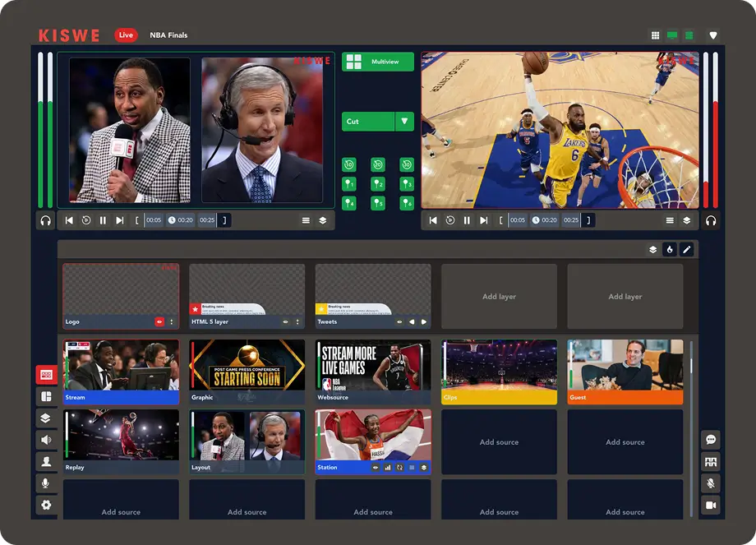Open the grid view icon in header

point(655,35)
